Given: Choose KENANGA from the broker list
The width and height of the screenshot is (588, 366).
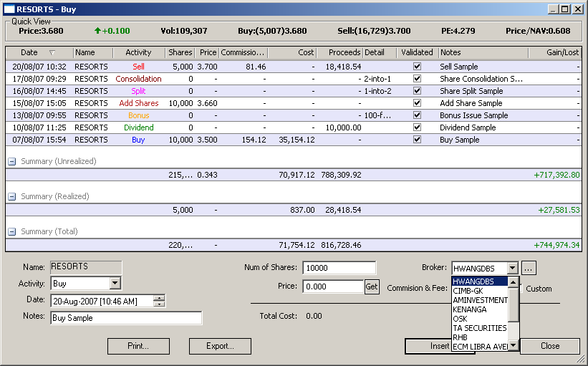Looking at the screenshot, I should coord(480,309).
